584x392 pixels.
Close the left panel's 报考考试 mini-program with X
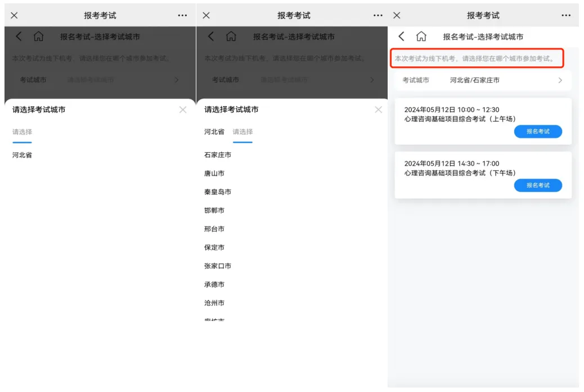pyautogui.click(x=14, y=15)
